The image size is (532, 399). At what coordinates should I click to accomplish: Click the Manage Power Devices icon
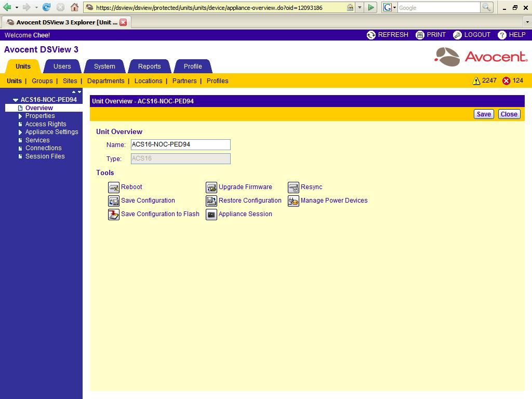(x=293, y=201)
